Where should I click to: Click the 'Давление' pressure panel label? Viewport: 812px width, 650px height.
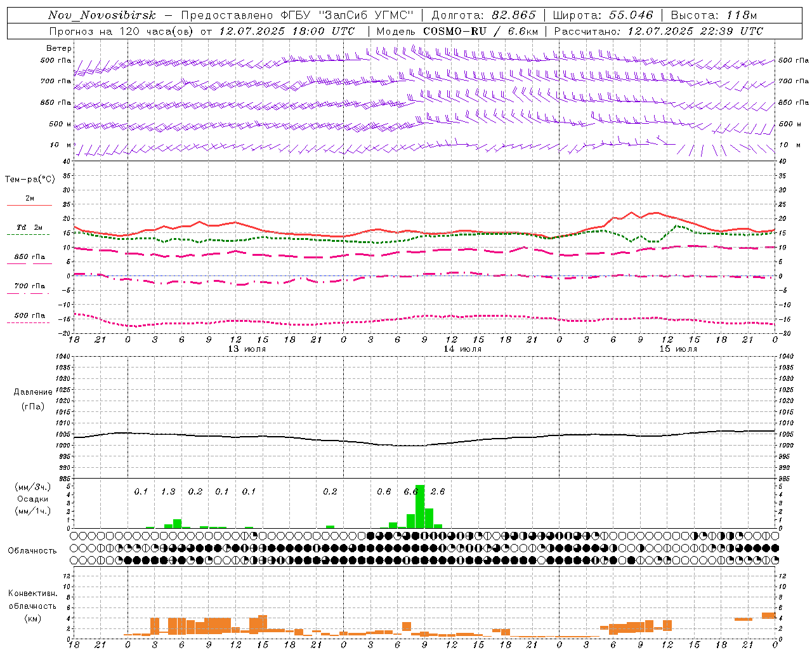(x=32, y=392)
